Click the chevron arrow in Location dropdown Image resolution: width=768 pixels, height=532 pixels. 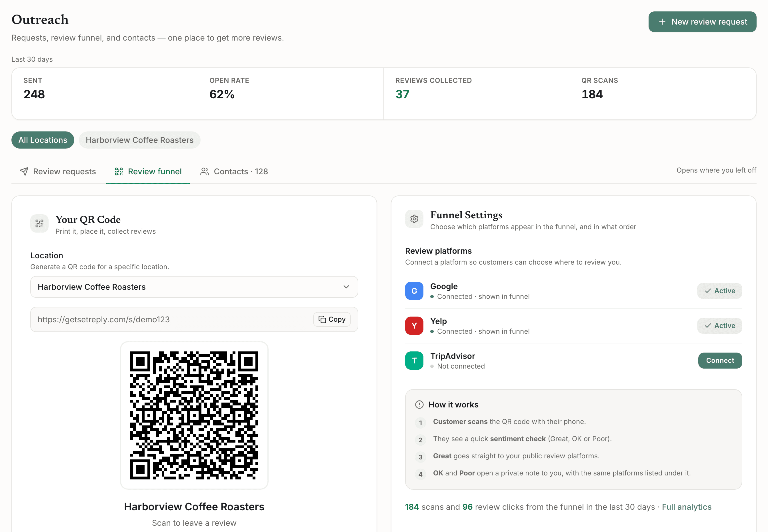click(x=346, y=287)
